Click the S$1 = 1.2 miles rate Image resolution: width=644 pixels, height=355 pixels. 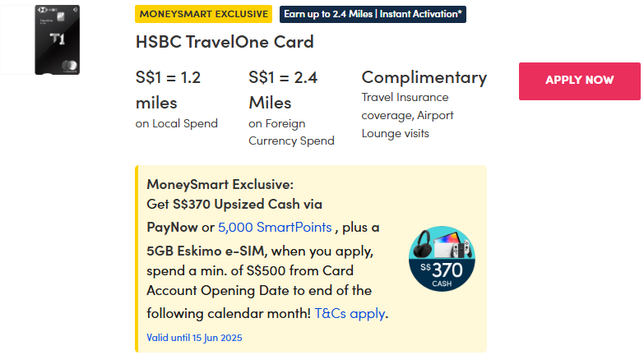click(168, 90)
